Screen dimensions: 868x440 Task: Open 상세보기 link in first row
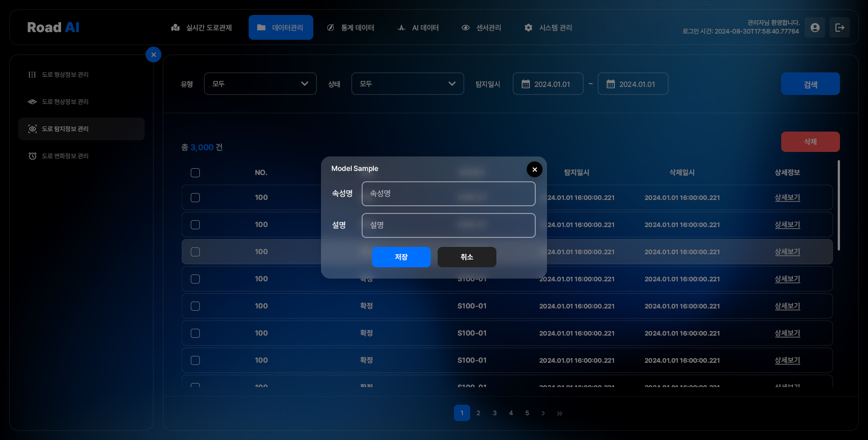[x=787, y=198]
